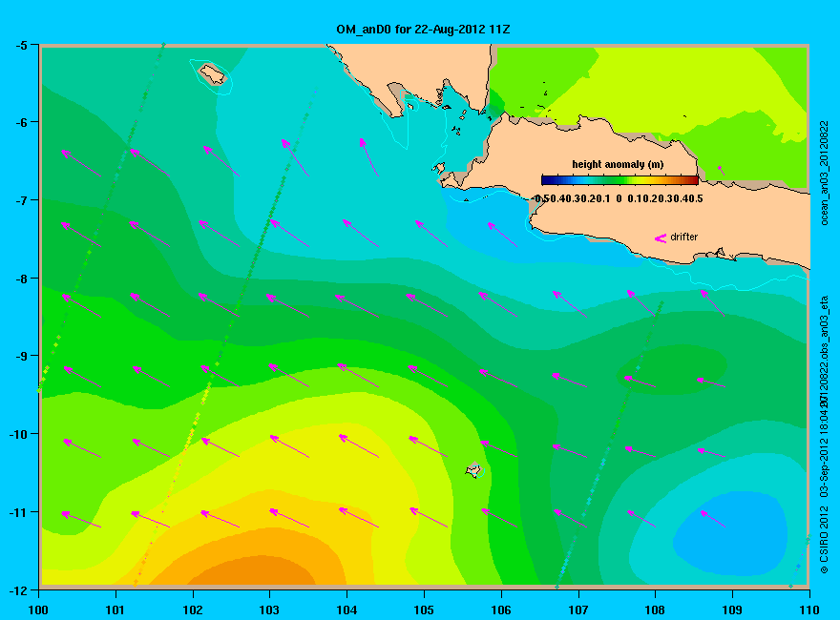Click the "height anomaly (m)" legend label
Image resolution: width=840 pixels, height=620 pixels.
coord(618,164)
